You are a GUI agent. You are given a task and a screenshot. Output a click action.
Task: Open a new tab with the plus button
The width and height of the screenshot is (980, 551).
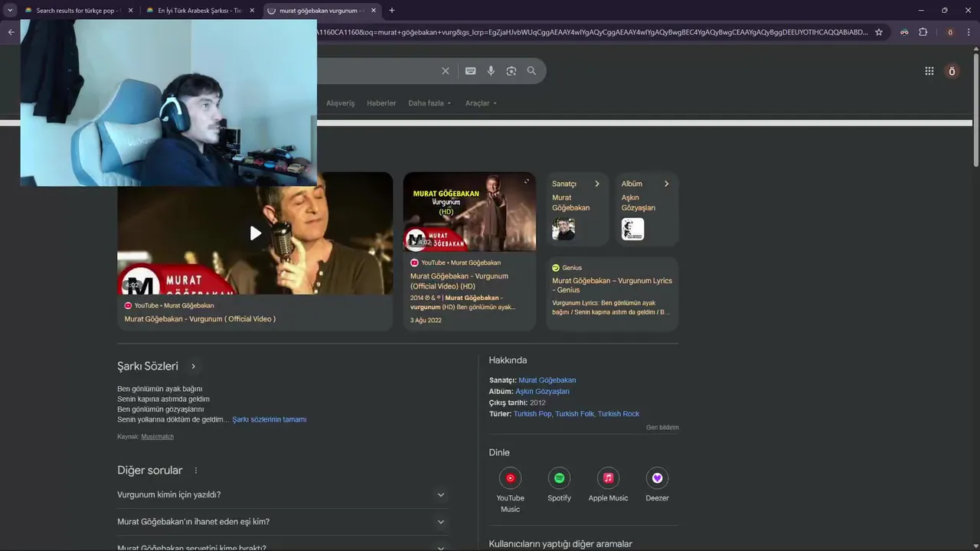pos(392,11)
